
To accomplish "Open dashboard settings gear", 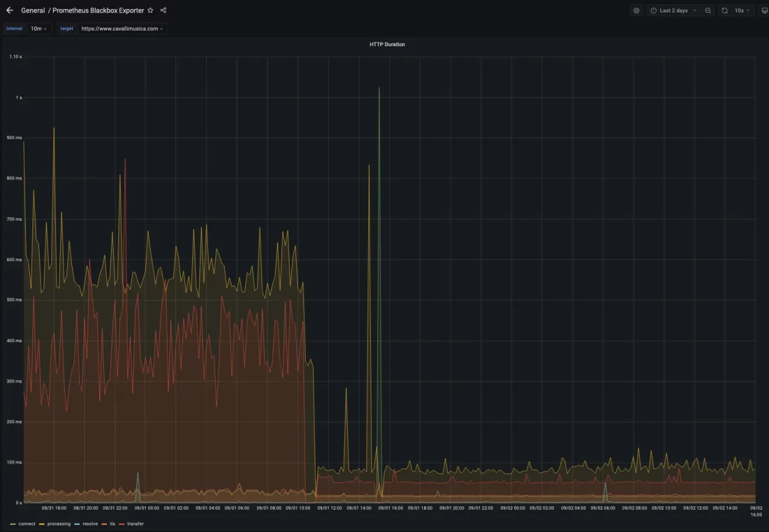I will 636,10.
